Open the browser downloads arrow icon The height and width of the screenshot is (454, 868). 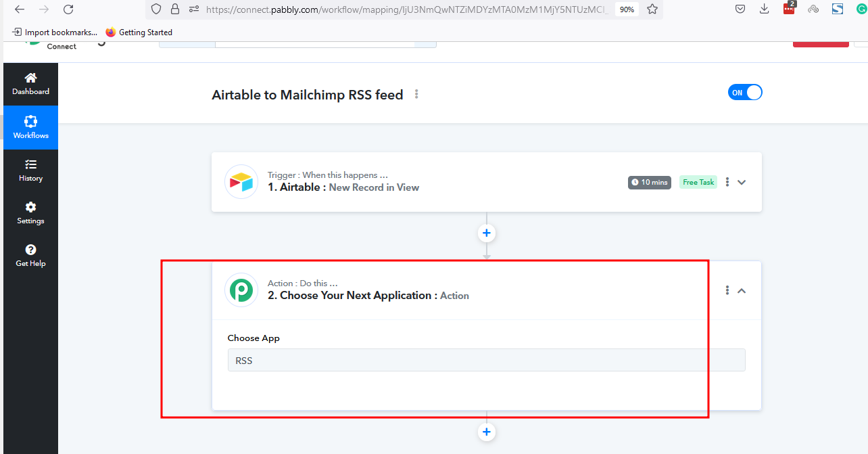[764, 9]
